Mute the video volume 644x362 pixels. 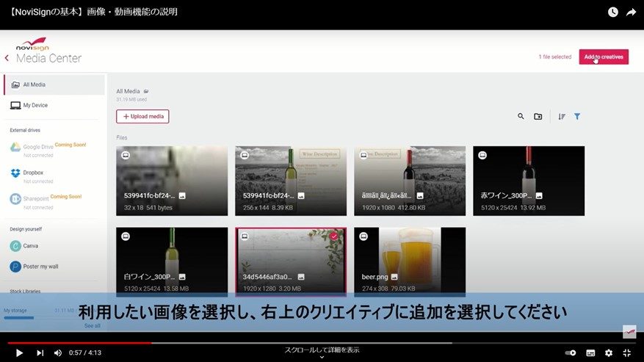click(x=58, y=352)
